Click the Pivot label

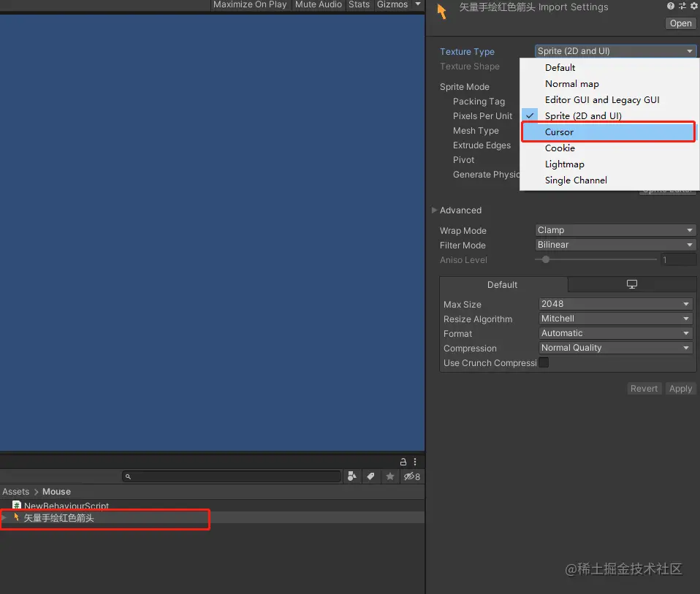click(463, 160)
